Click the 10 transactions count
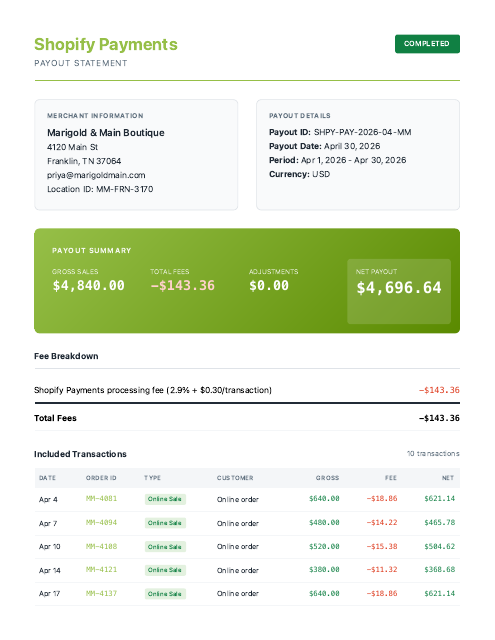This screenshot has width=495, height=640. pyautogui.click(x=433, y=453)
